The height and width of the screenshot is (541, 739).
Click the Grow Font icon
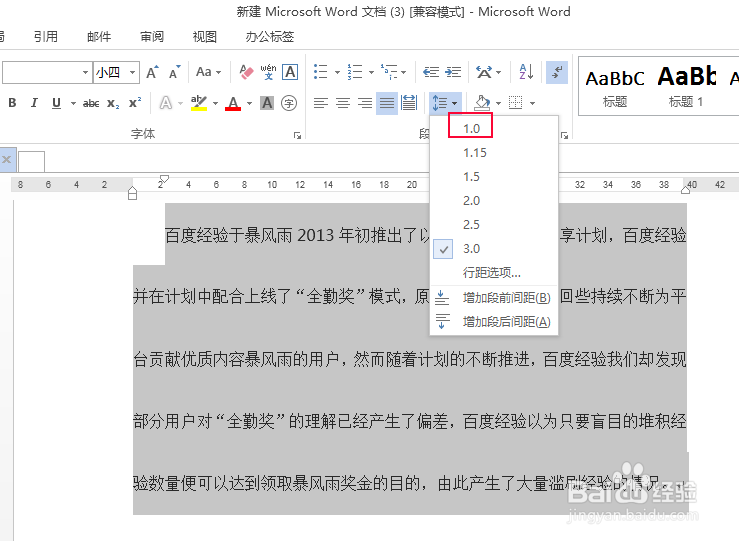click(x=152, y=72)
